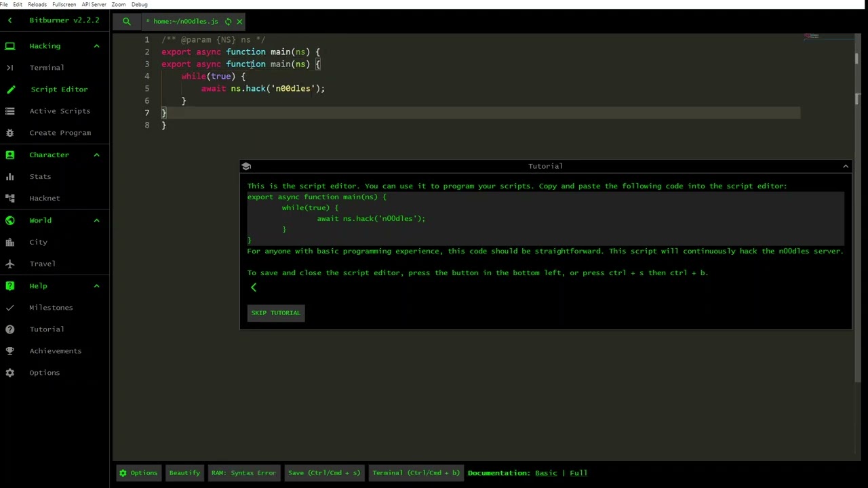The image size is (868, 488).
Task: Click the Character section person icon
Action: (x=10, y=155)
